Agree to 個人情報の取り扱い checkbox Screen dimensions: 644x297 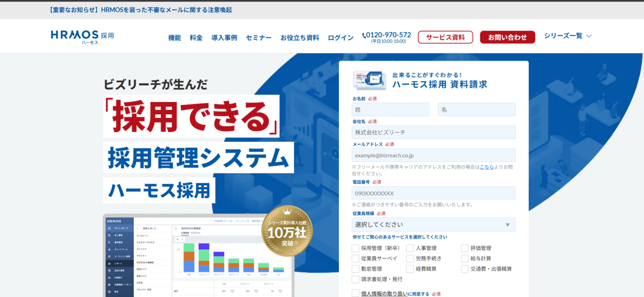[x=355, y=294]
